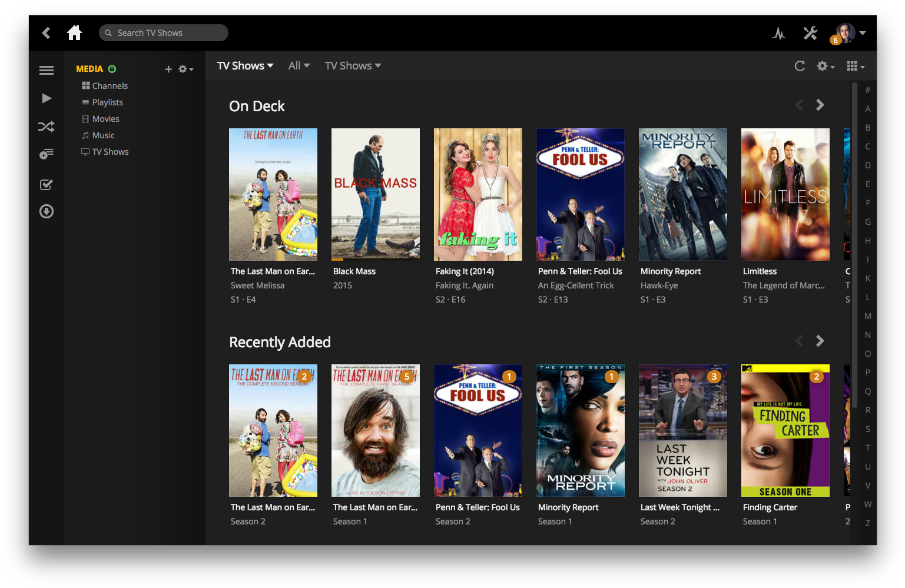This screenshot has height=588, width=905.
Task: Open Playlists in the sidebar
Action: 102,102
